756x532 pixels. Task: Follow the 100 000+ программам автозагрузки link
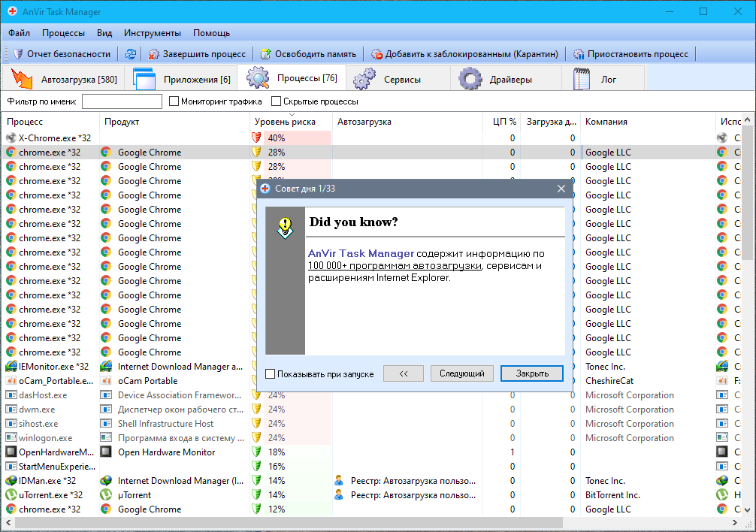395,266
